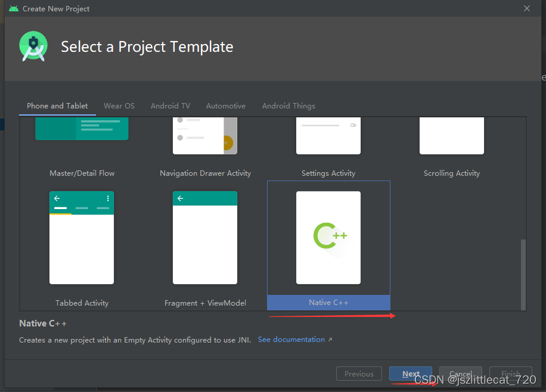The height and width of the screenshot is (392, 546).
Task: Pick the Fragment + ViewModel template preview
Action: tap(205, 238)
